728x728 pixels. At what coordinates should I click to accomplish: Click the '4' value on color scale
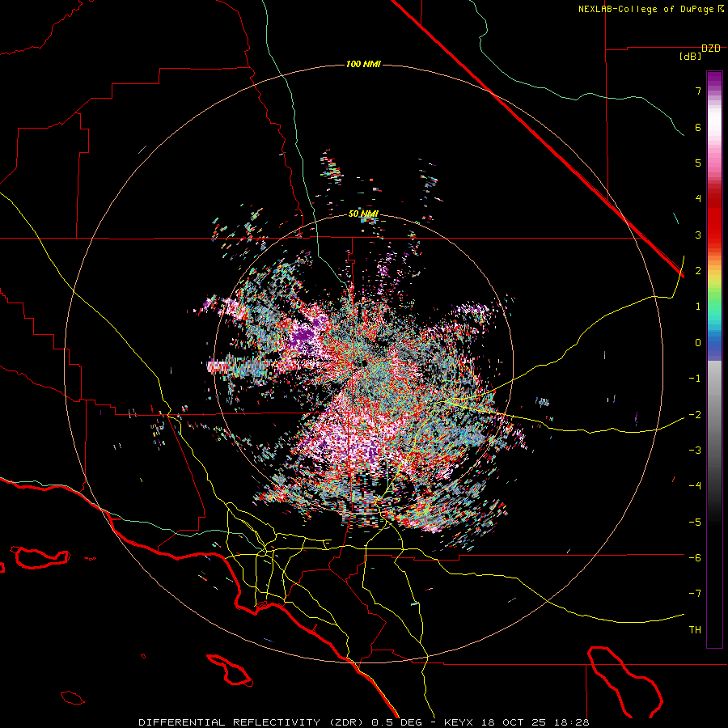click(698, 199)
